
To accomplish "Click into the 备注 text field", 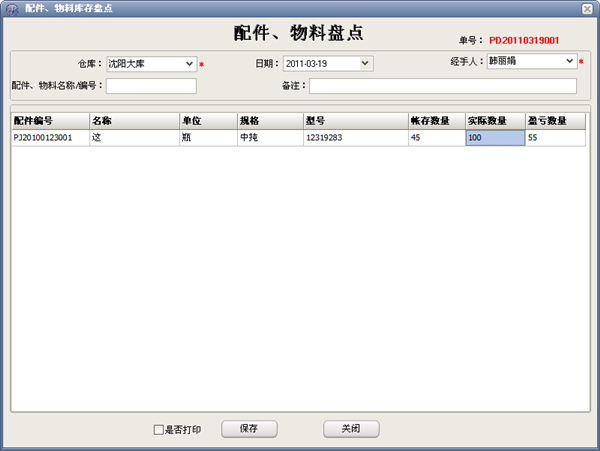I will [x=442, y=86].
